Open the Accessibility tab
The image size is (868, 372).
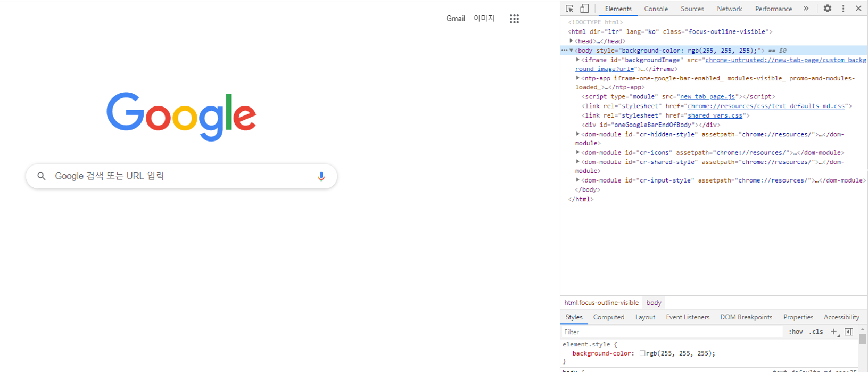[x=841, y=317]
